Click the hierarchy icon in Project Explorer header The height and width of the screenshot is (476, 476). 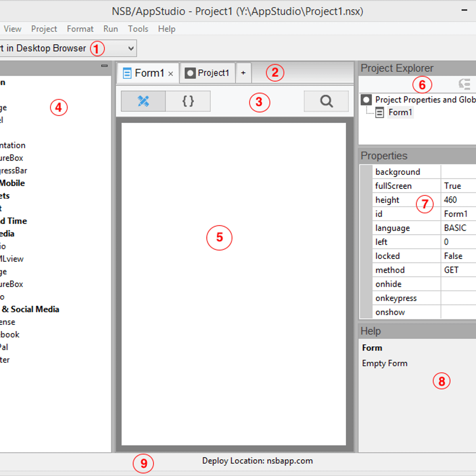pyautogui.click(x=464, y=84)
